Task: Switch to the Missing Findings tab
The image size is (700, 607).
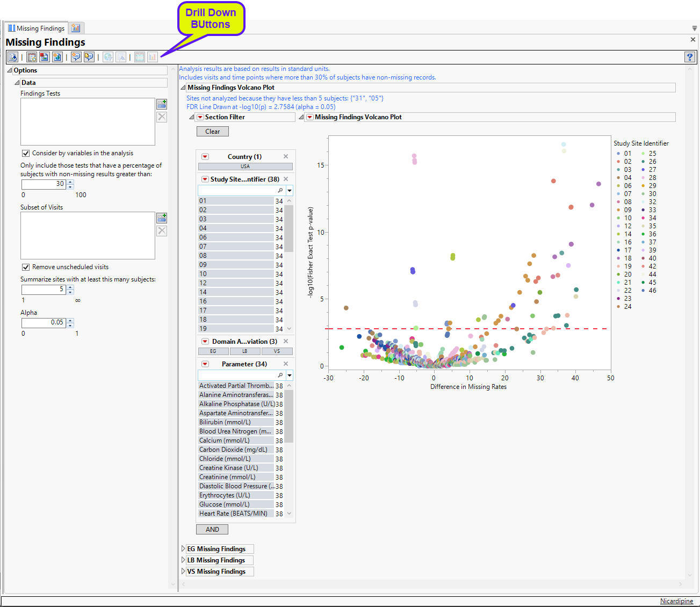Action: pos(37,28)
